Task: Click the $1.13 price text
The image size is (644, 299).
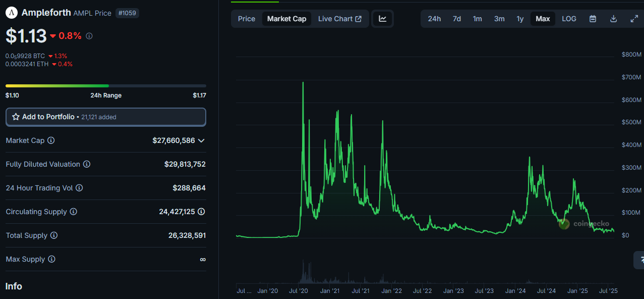Action: (26, 36)
